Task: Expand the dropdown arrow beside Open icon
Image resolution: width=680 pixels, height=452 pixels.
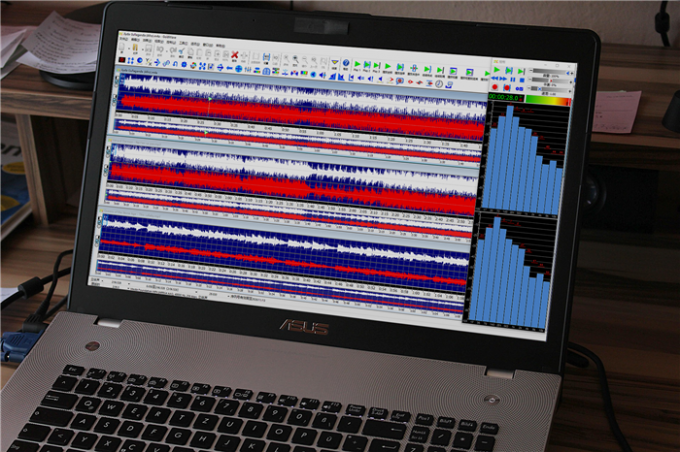Action: coord(142,49)
